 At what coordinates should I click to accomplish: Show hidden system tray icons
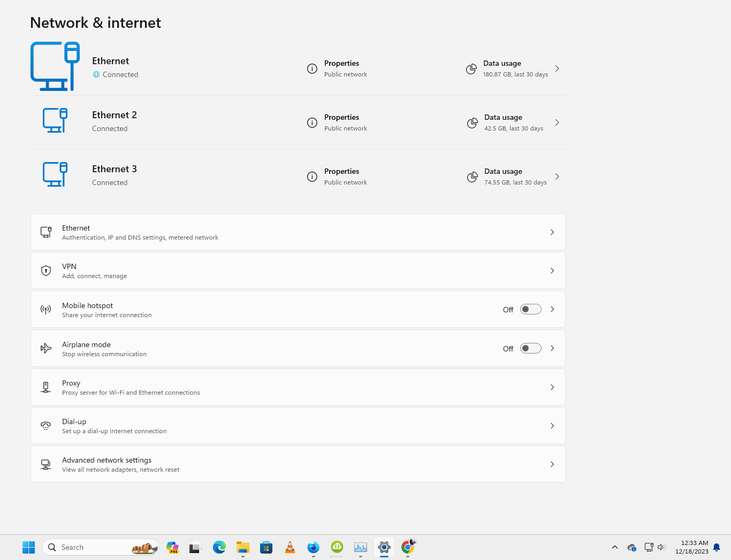(x=615, y=547)
